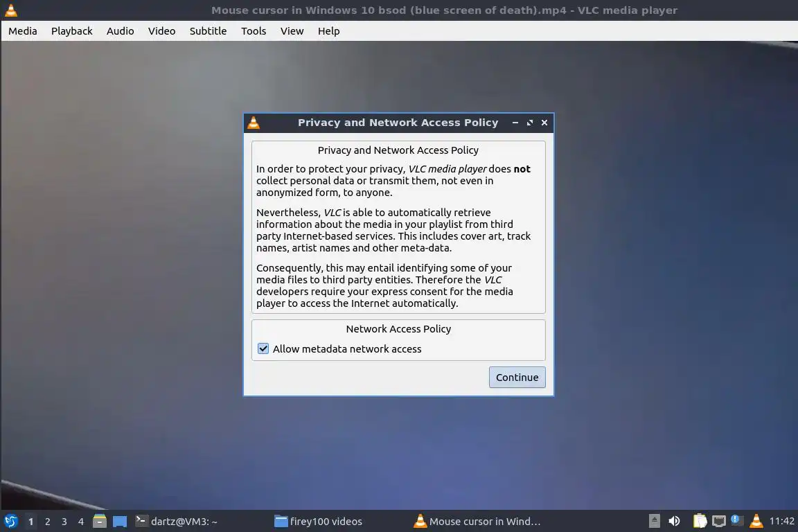Open the update notifier tray icon
Screen dimensions: 798x532
coord(737,521)
